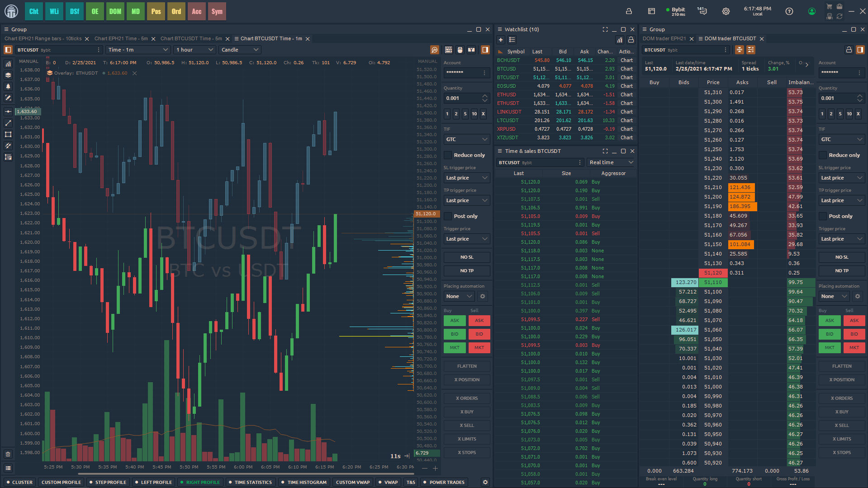This screenshot has height=488, width=868.
Task: Open Watchlist list settings icon
Action: tap(512, 40)
